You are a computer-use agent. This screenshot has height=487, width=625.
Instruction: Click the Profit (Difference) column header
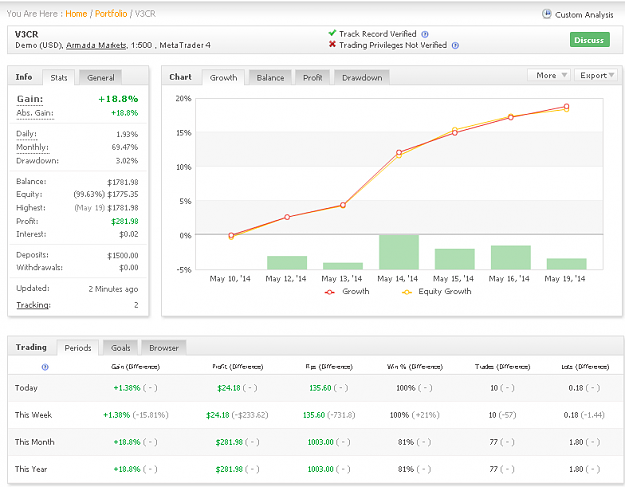(x=238, y=367)
